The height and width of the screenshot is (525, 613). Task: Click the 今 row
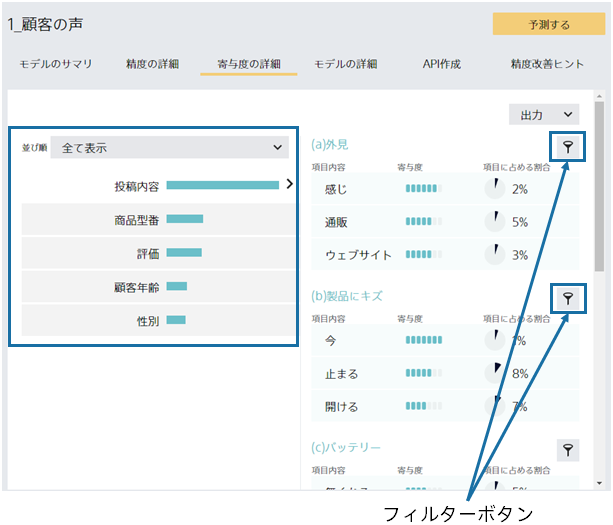tap(445, 340)
